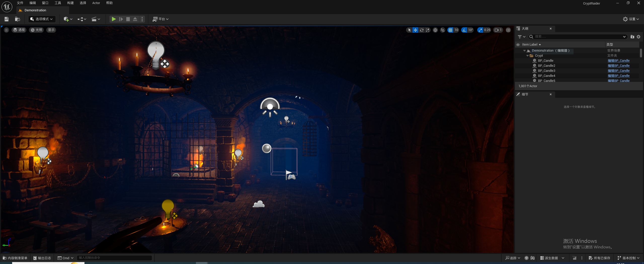The image size is (644, 264).
Task: Toggle rotation angle snapping icon
Action: (464, 30)
